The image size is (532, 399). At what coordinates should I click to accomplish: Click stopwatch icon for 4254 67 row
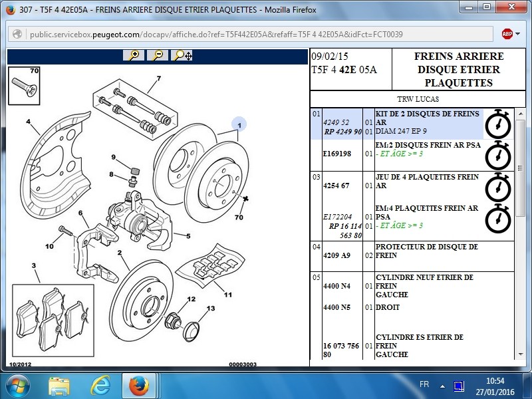(497, 187)
